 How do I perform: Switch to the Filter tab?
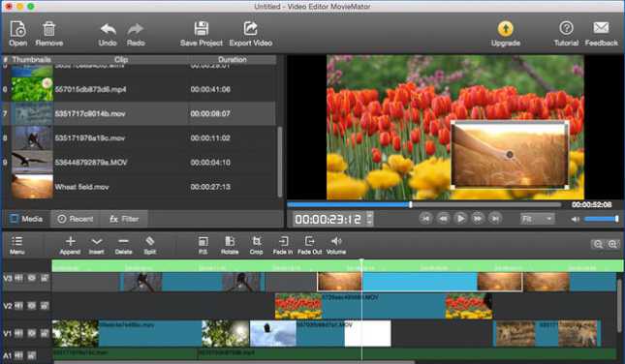coord(124,219)
